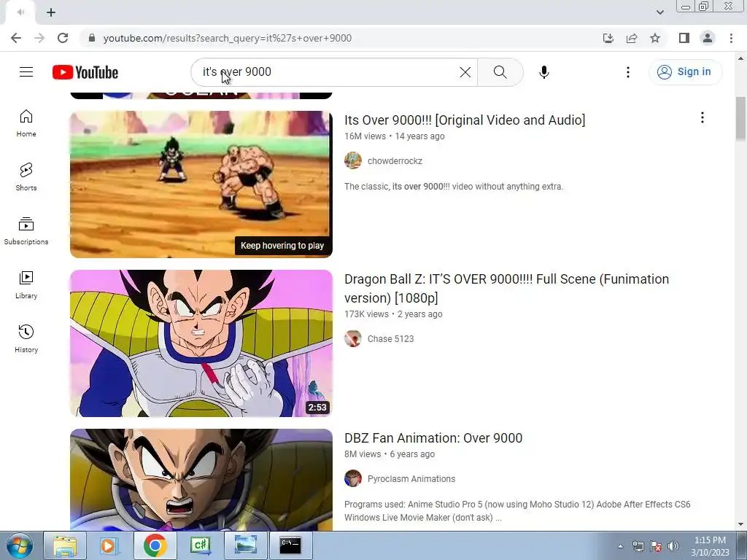Open title 'Its Over 9000!!! [Original Video and Audio]'
This screenshot has height=560, width=747.
point(465,120)
